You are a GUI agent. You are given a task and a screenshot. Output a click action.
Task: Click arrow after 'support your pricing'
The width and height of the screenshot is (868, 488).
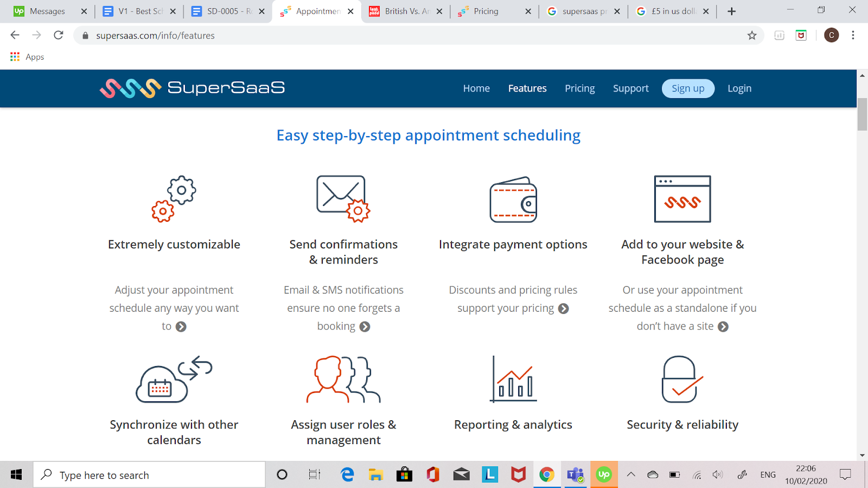(x=564, y=309)
